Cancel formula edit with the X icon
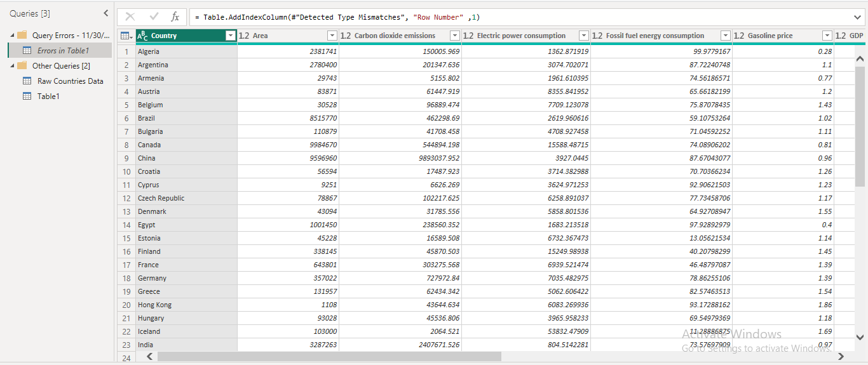This screenshot has height=365, width=868. pyautogui.click(x=130, y=17)
